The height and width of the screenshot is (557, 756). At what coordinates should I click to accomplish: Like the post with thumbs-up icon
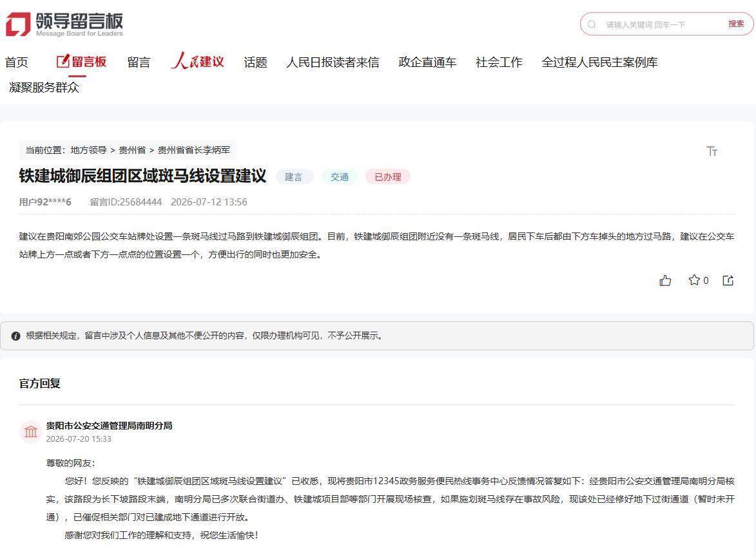pyautogui.click(x=665, y=280)
